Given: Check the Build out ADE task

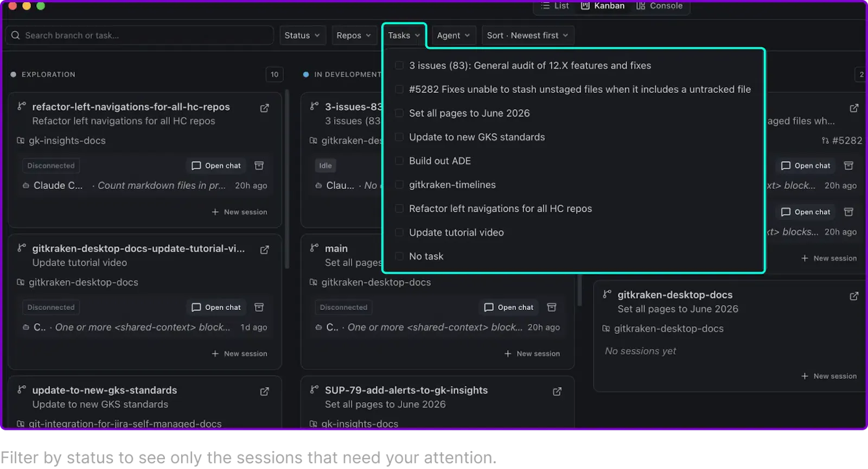Looking at the screenshot, I should point(399,161).
